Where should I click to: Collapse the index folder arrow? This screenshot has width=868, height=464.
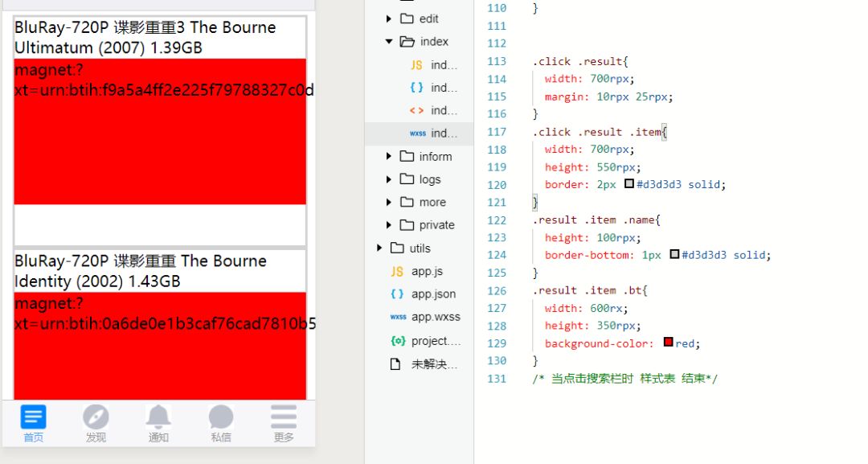pyautogui.click(x=389, y=42)
